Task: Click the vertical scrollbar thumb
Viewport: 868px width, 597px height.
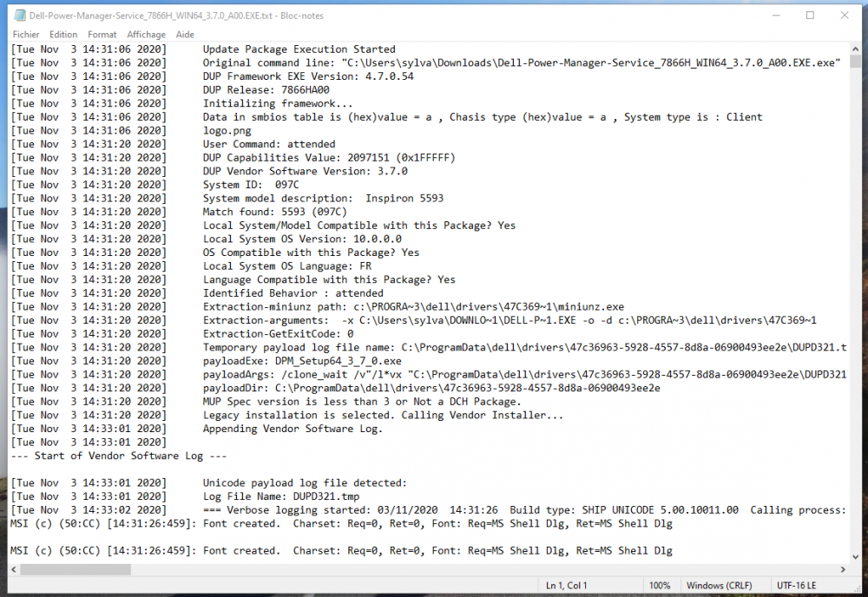Action: (x=855, y=61)
